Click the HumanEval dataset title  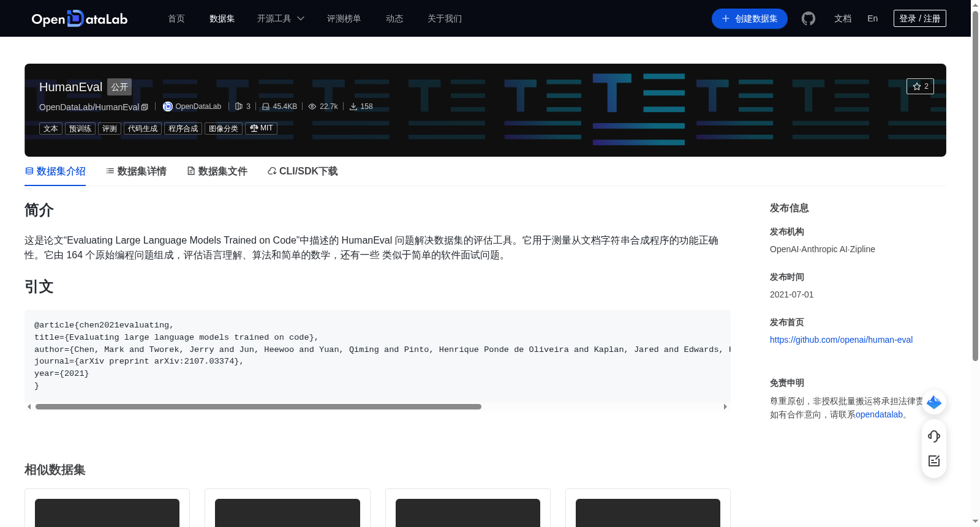point(70,87)
